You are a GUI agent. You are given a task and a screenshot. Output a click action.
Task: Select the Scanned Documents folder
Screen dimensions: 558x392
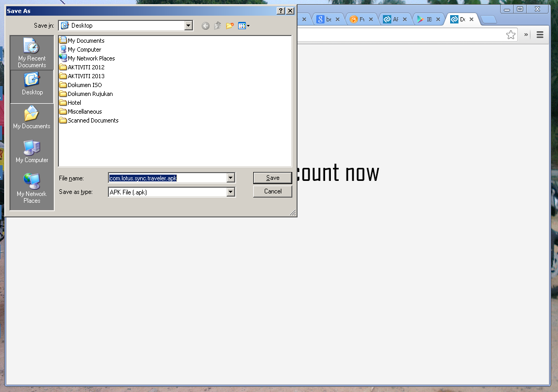[x=89, y=121]
